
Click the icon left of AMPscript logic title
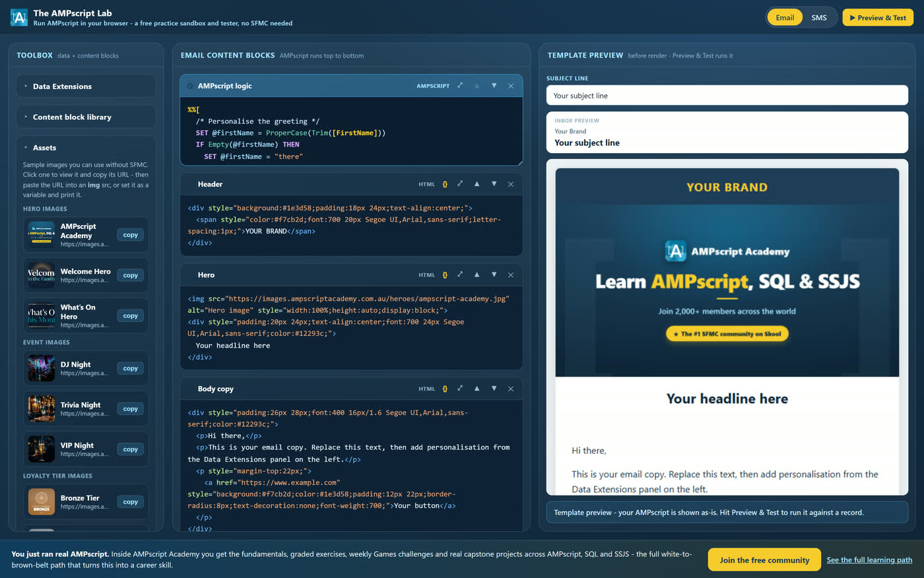point(190,86)
